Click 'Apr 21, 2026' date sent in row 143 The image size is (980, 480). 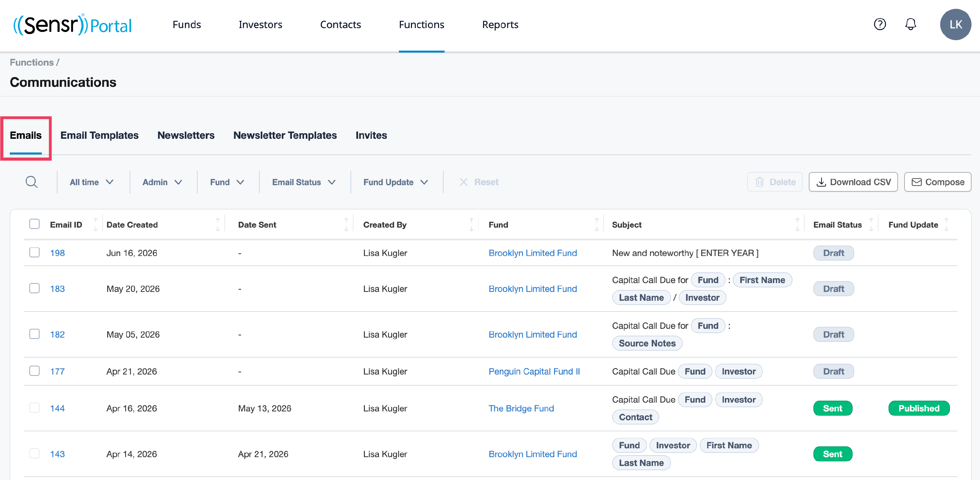pyautogui.click(x=263, y=454)
